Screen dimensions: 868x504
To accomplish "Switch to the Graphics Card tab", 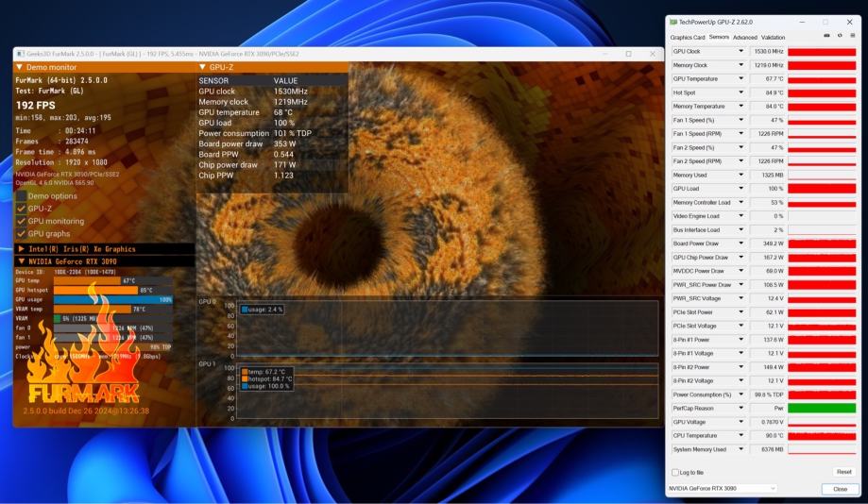I will point(688,37).
